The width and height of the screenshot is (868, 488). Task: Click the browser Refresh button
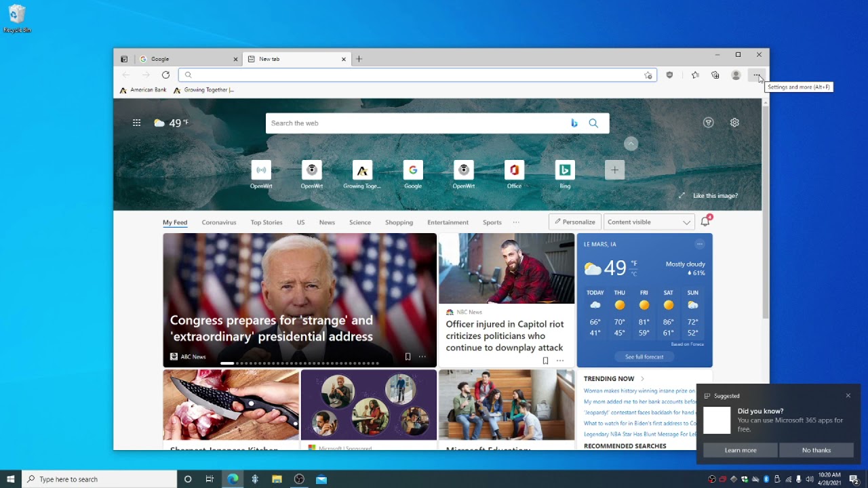[165, 75]
